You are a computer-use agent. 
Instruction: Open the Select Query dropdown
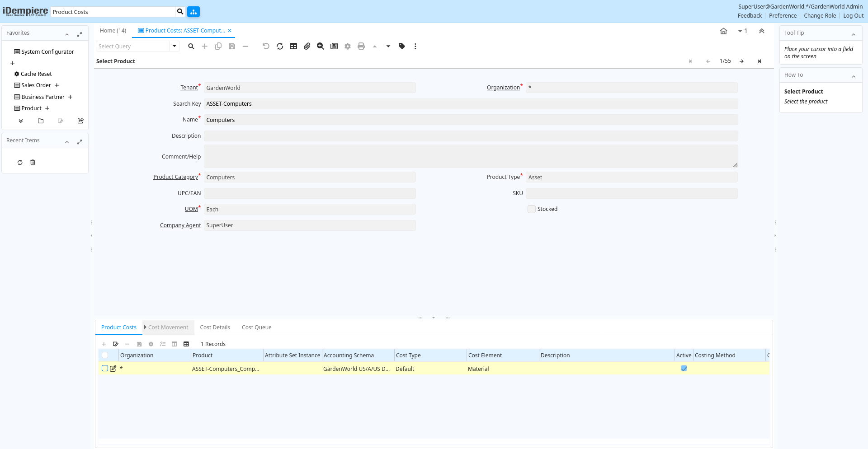coord(174,46)
